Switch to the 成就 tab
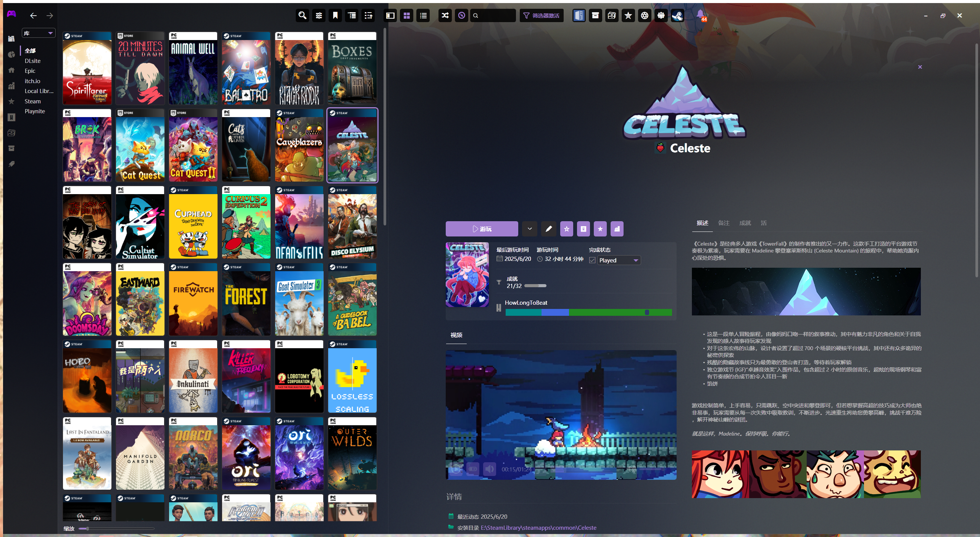This screenshot has width=980, height=537. click(745, 223)
